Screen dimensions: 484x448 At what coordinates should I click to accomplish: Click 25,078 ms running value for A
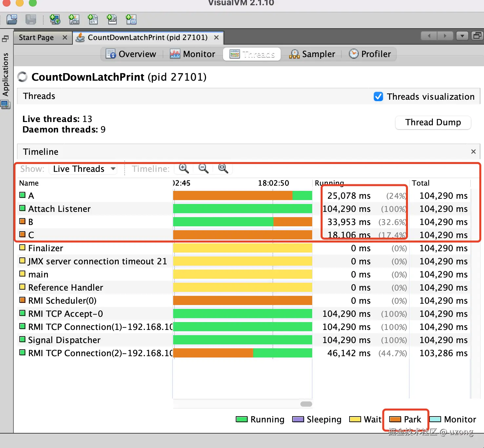(349, 196)
